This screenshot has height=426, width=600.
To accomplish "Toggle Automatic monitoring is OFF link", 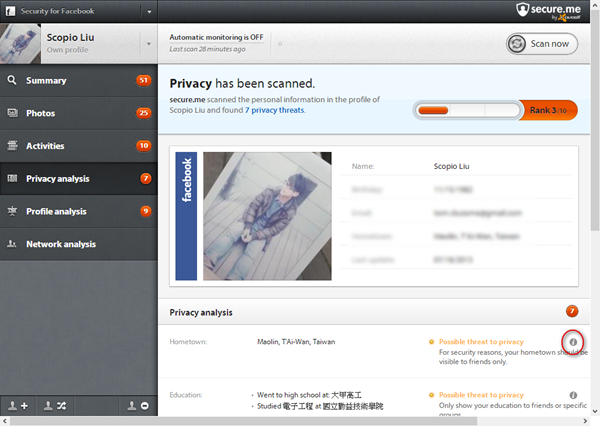I will 216,37.
